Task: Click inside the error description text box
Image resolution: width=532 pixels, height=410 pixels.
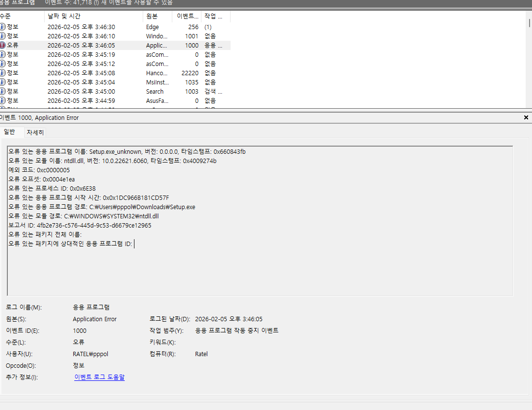Action: 260,267
